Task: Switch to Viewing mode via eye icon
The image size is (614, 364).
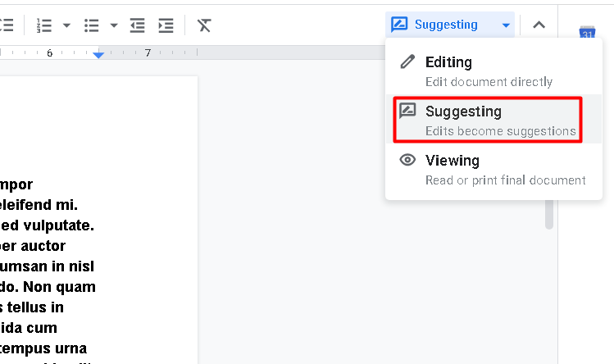Action: (407, 161)
